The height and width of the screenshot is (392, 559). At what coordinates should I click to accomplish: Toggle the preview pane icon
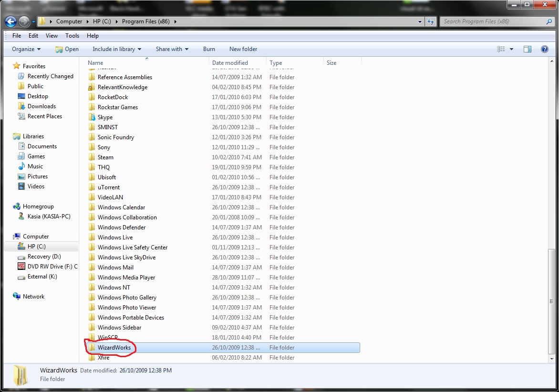click(527, 49)
